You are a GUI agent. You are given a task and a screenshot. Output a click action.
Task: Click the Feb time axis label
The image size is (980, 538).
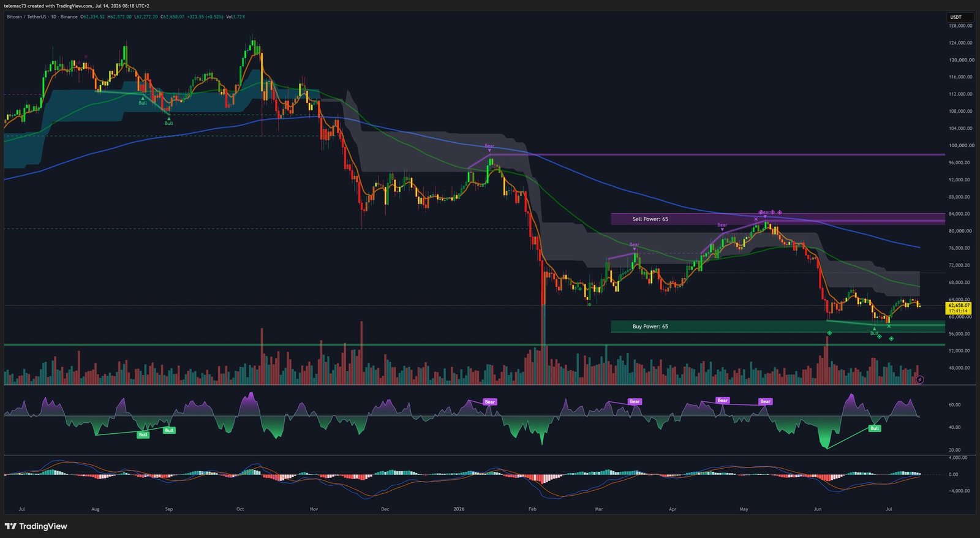tap(532, 509)
